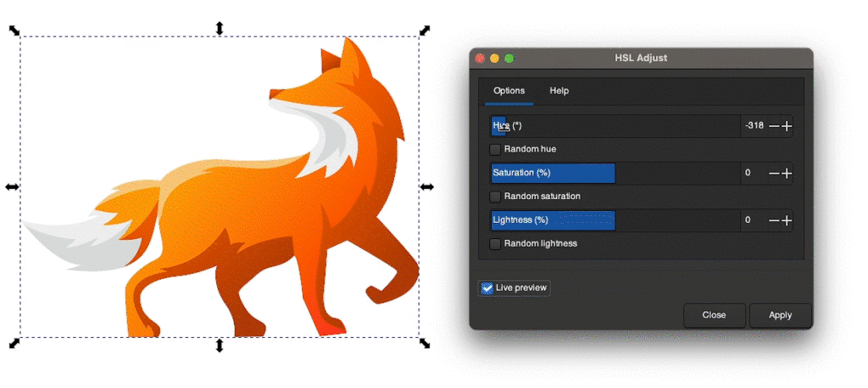Click the bottom-right corner scale handle
The height and width of the screenshot is (388, 868).
(x=425, y=343)
